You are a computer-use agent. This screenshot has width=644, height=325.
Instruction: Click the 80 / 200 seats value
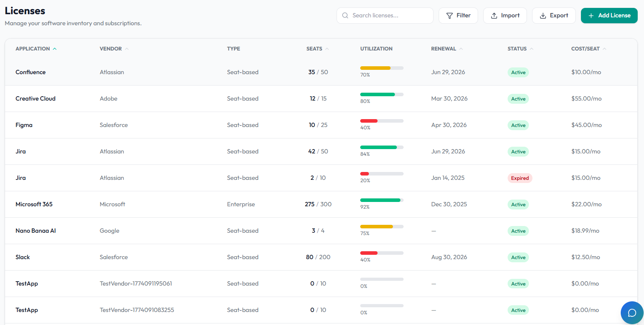pos(318,257)
